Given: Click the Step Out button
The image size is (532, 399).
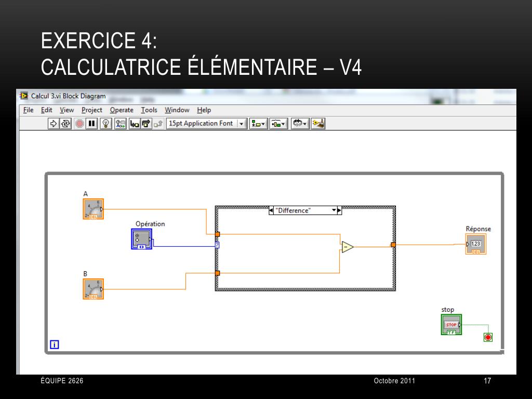Looking at the screenshot, I should tap(158, 124).
